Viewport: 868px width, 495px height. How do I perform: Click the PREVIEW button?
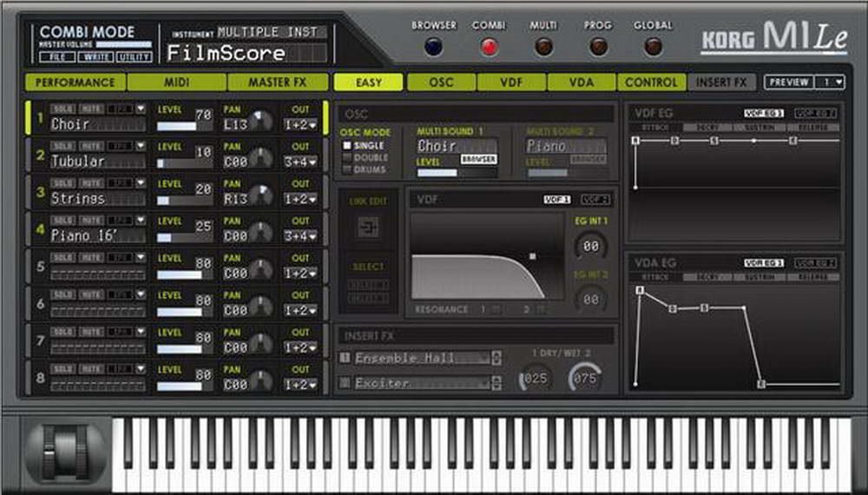pyautogui.click(x=789, y=82)
